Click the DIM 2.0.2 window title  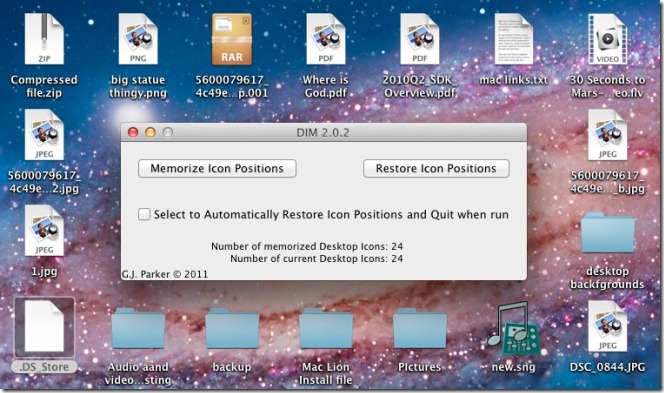pyautogui.click(x=323, y=133)
